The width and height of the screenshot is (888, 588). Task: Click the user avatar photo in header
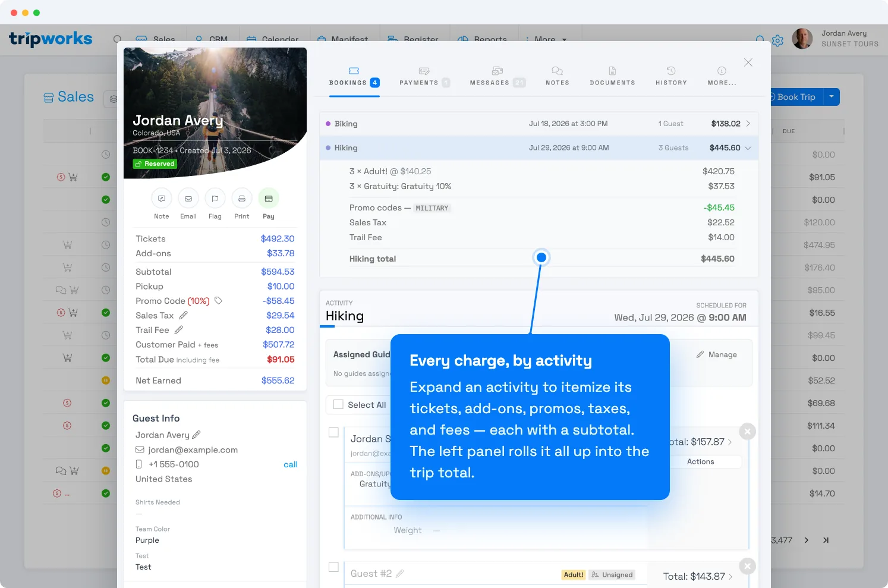coord(802,39)
